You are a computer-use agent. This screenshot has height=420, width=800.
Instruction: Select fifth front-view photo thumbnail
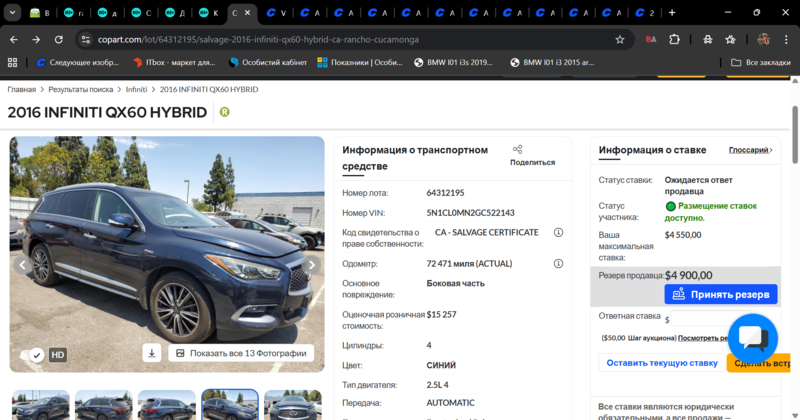(293, 405)
